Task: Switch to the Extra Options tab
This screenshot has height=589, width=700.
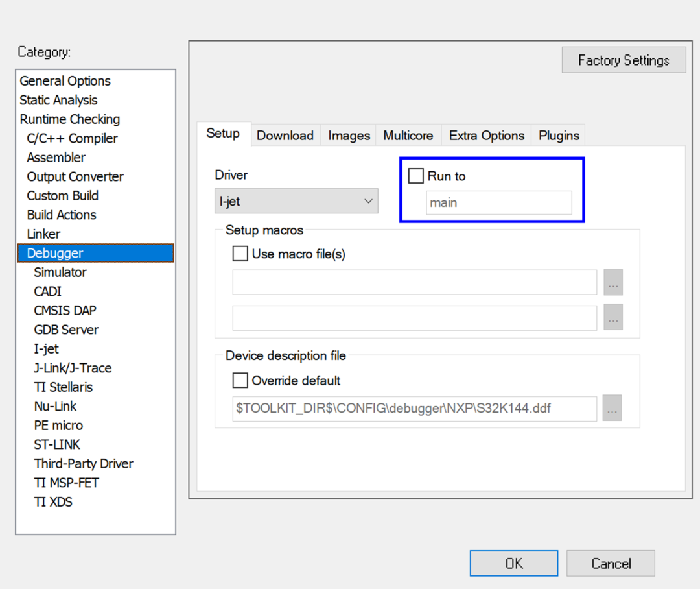Action: (486, 135)
